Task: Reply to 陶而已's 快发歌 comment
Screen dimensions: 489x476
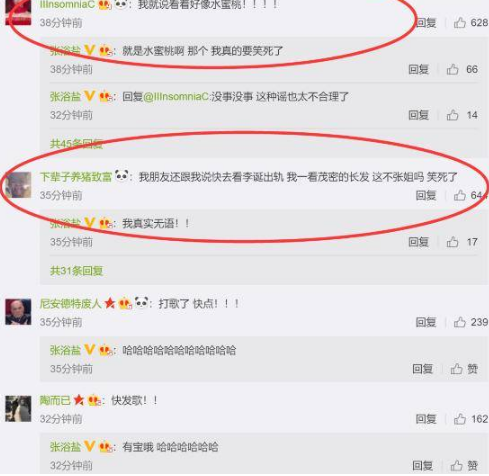Action: [x=426, y=419]
